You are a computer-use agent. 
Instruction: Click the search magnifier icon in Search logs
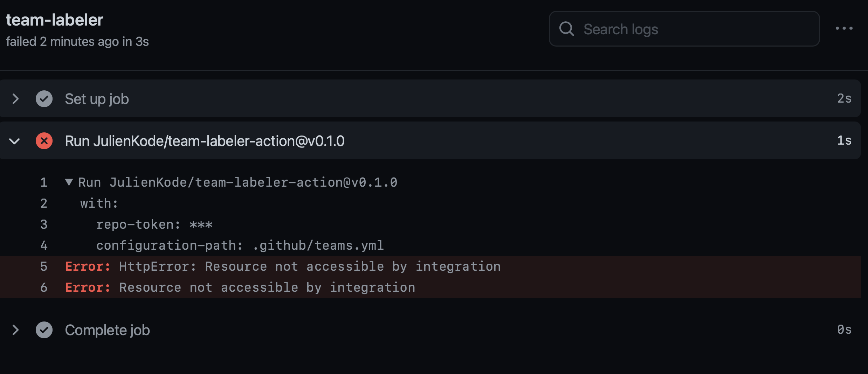click(567, 29)
